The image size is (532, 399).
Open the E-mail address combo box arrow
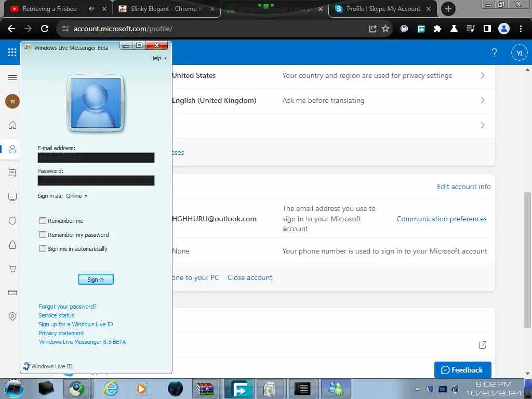[x=151, y=157]
